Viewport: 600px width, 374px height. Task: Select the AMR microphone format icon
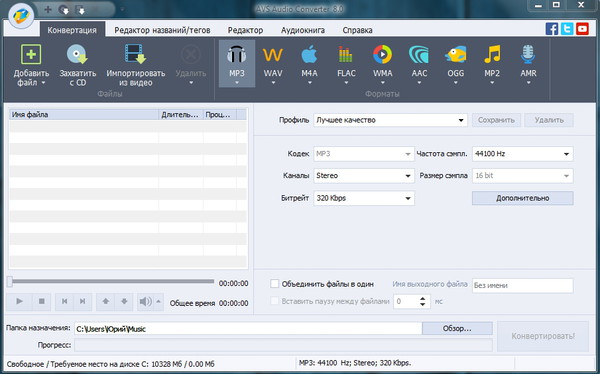(528, 54)
